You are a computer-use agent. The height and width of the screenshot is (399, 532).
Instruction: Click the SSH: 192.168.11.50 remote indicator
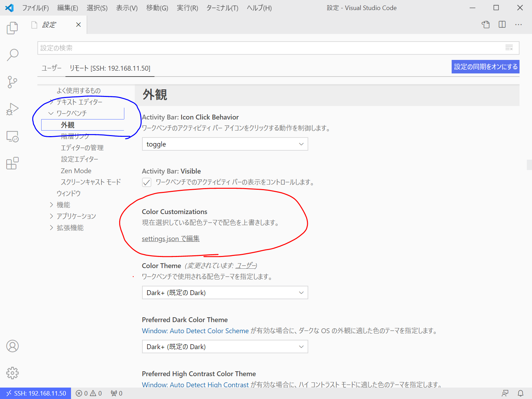click(x=36, y=393)
